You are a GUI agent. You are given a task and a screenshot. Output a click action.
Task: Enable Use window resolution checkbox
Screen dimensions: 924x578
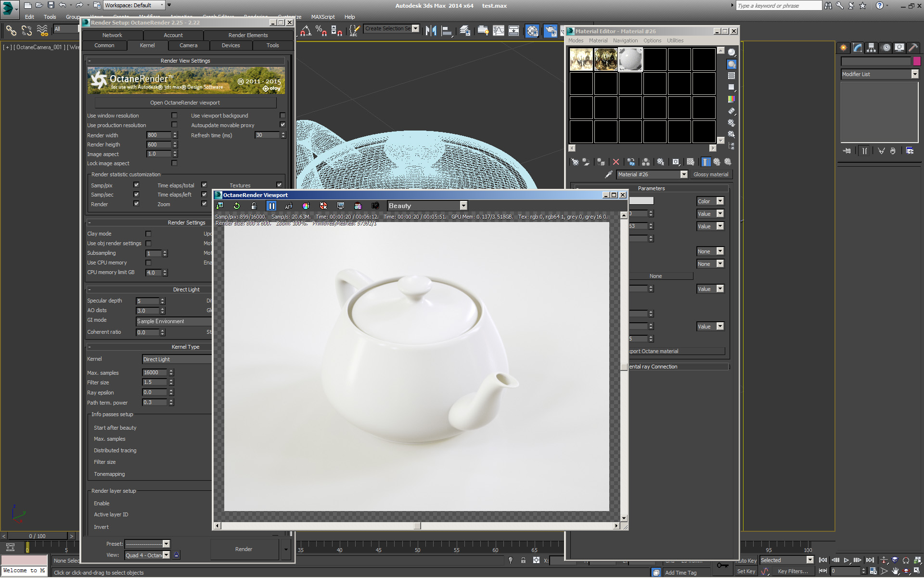pyautogui.click(x=174, y=116)
